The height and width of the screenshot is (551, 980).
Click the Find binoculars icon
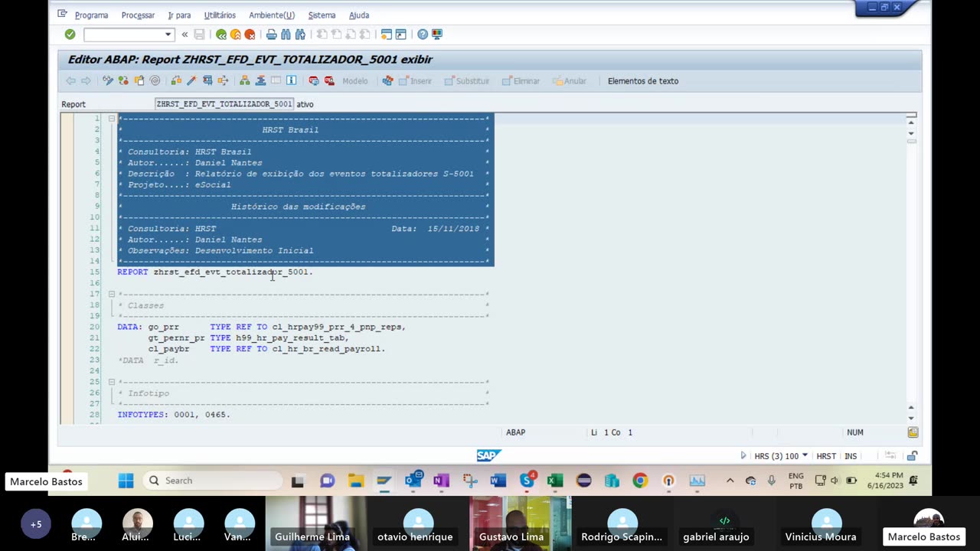286,34
